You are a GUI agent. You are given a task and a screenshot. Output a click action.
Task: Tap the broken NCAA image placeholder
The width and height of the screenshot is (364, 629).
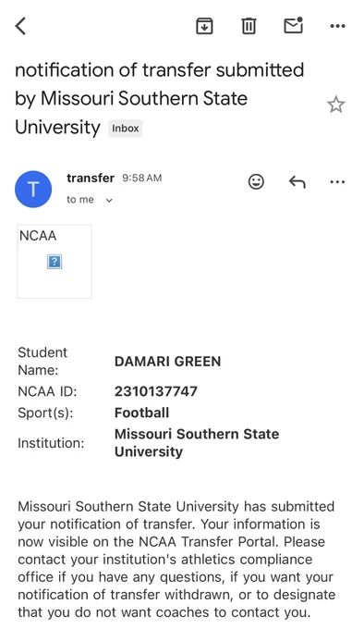55,262
